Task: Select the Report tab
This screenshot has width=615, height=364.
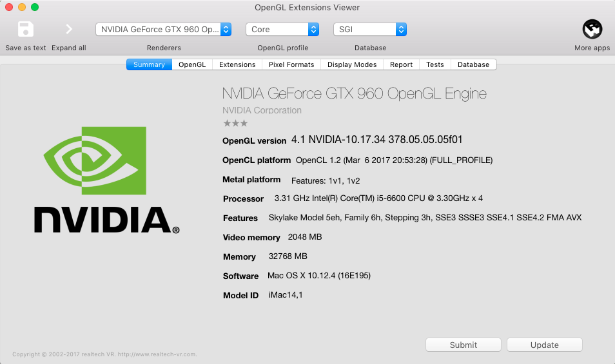Action: pyautogui.click(x=401, y=64)
